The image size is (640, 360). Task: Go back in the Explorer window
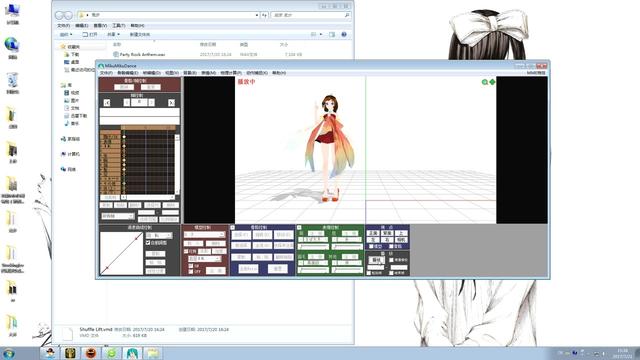coord(60,15)
